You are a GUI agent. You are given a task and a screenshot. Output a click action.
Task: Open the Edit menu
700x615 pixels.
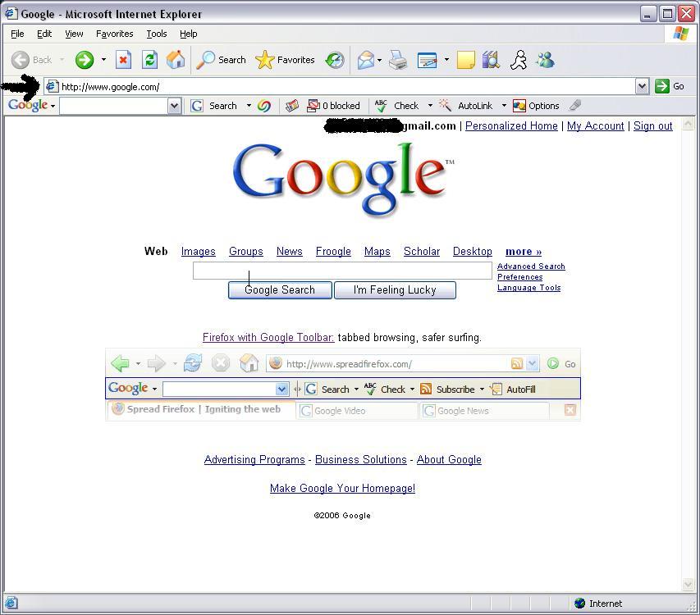tap(44, 34)
